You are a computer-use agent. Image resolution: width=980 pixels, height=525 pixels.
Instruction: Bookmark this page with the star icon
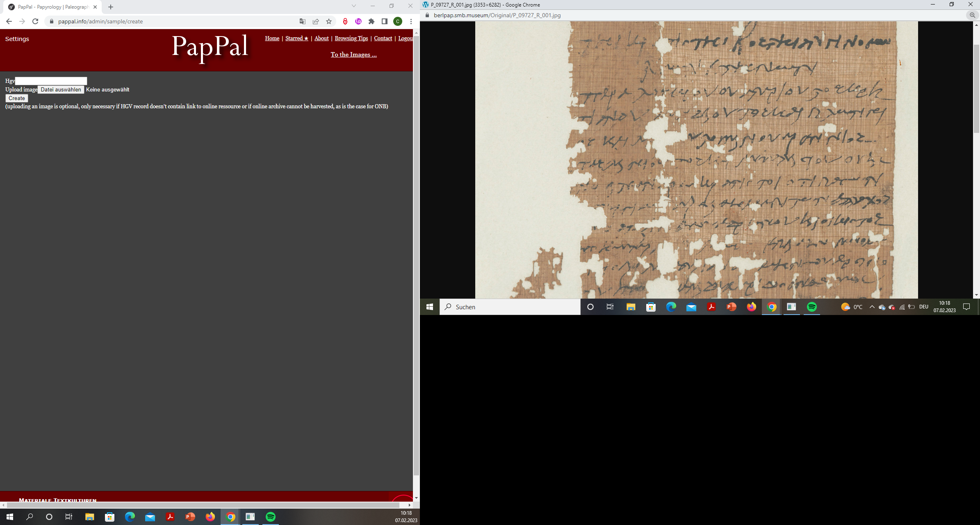[329, 21]
